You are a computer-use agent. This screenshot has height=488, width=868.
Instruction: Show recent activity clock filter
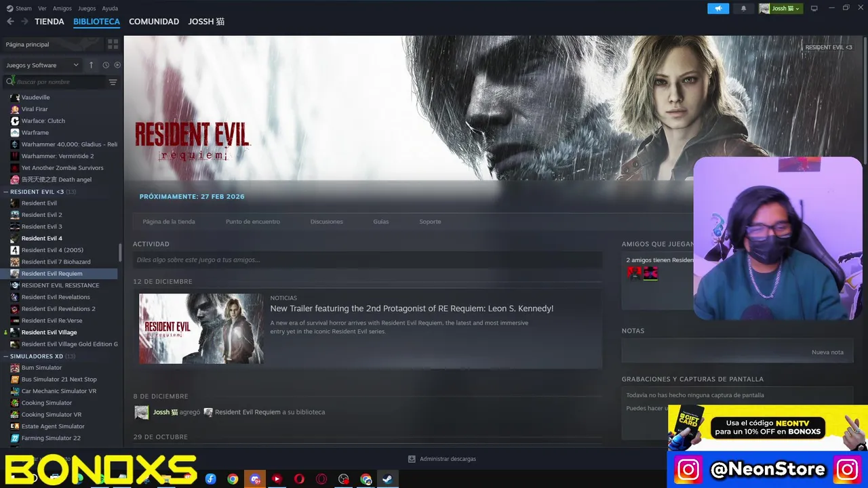[x=106, y=65]
